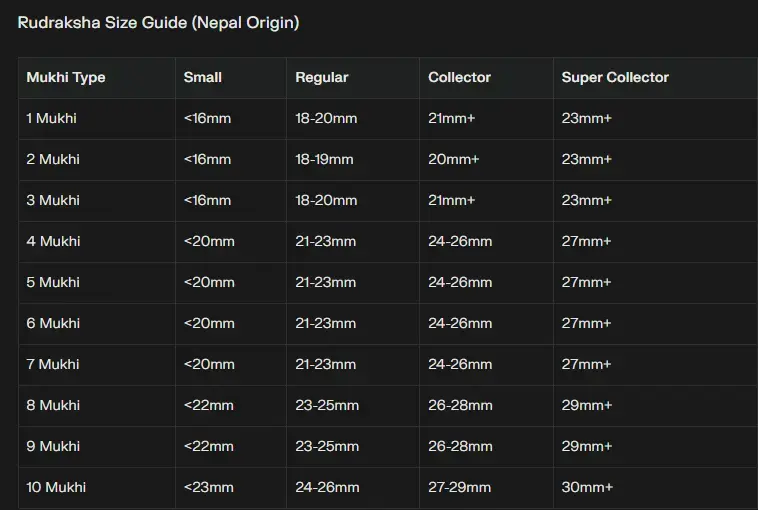Screen dimensions: 758x510
Task: Select the <23mm Small cell
Action: click(209, 487)
